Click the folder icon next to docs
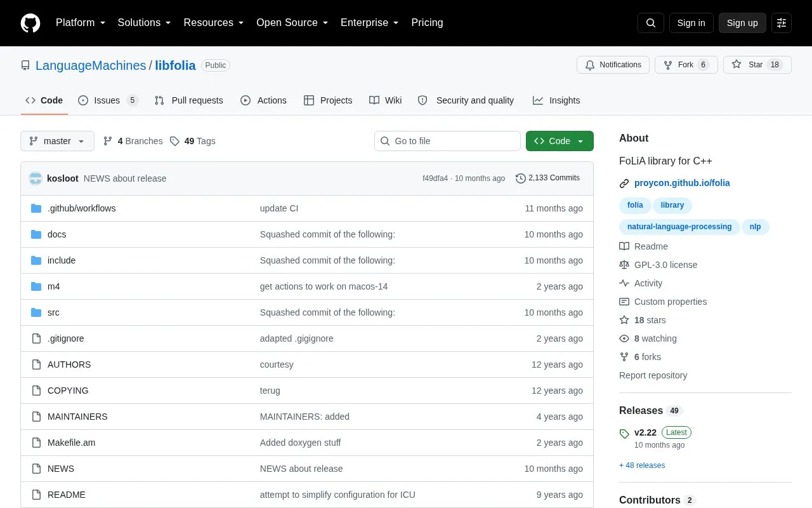Image resolution: width=812 pixels, height=508 pixels. (x=36, y=234)
